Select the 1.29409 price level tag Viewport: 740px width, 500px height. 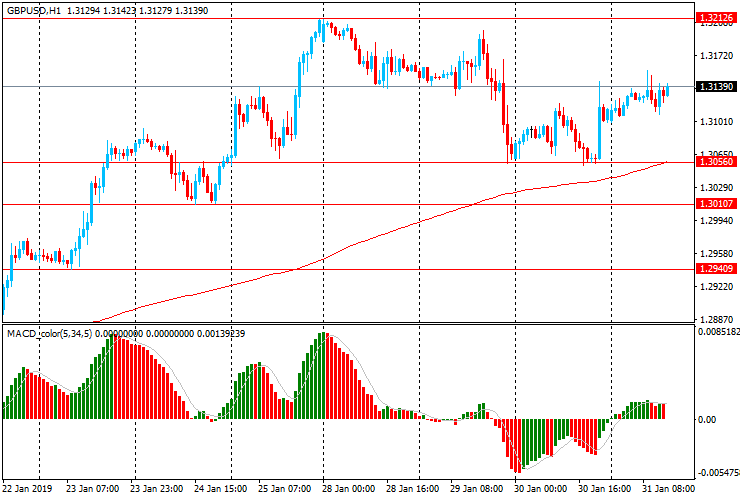tap(716, 269)
